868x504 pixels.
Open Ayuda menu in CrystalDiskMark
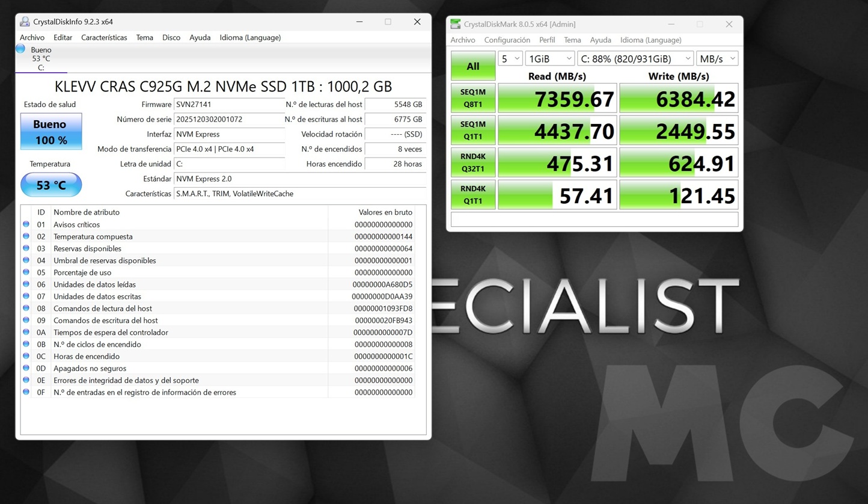point(601,40)
